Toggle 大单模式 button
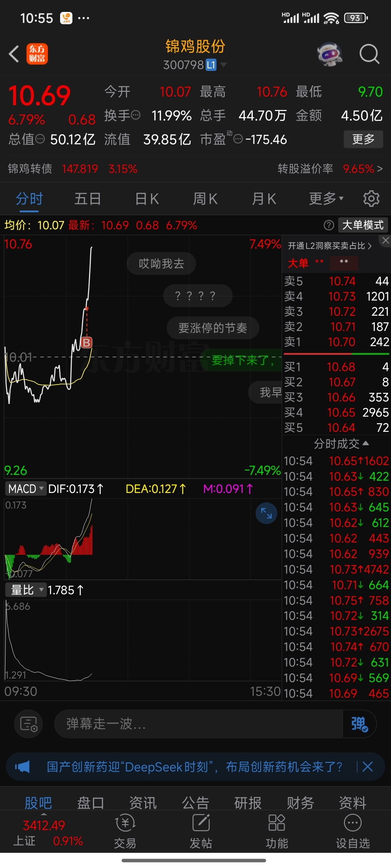This screenshot has width=391, height=868. coord(363,225)
